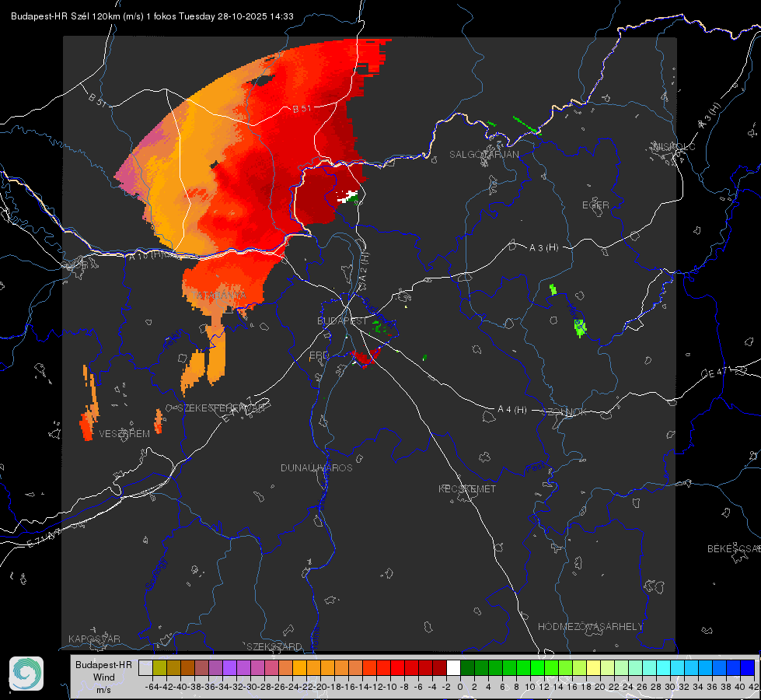This screenshot has height=700, width=761.
Task: Click the KAPOSVÁR city label
Action: (94, 639)
